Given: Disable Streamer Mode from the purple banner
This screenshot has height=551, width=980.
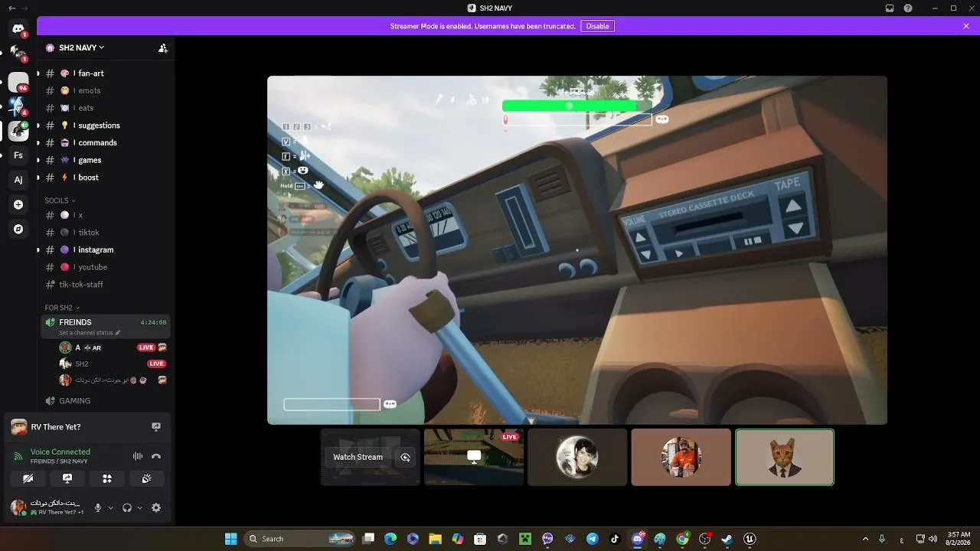Looking at the screenshot, I should point(597,26).
